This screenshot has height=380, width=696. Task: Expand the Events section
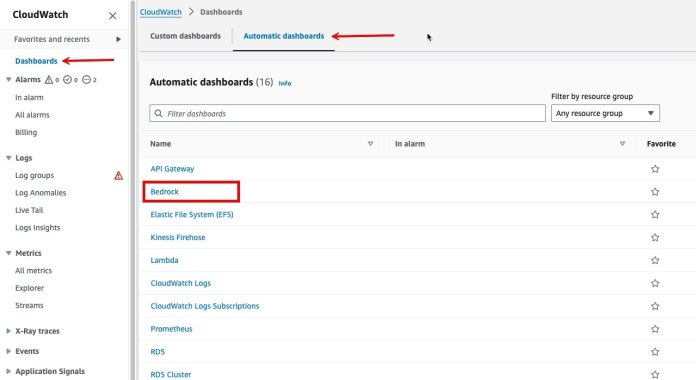coord(8,351)
